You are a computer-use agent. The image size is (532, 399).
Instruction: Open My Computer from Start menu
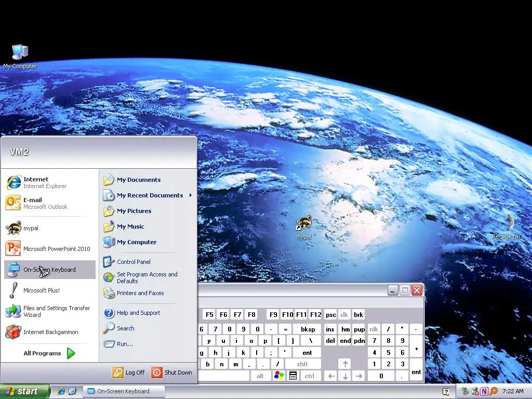point(148,242)
